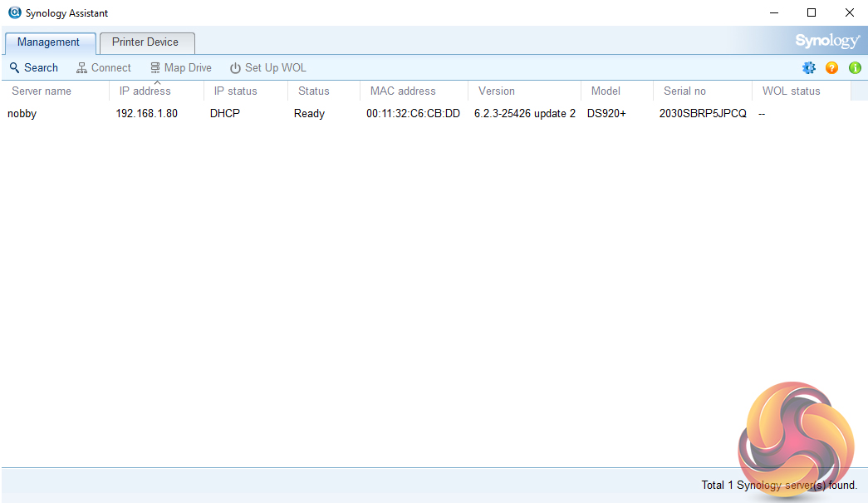Click MAC address 00:11:32:C6:CB:DD

click(413, 114)
